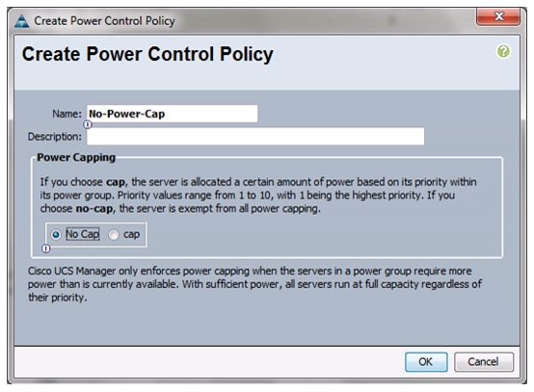The width and height of the screenshot is (534, 392).
Task: Open help via the green question mark icon
Action: pyautogui.click(x=503, y=52)
